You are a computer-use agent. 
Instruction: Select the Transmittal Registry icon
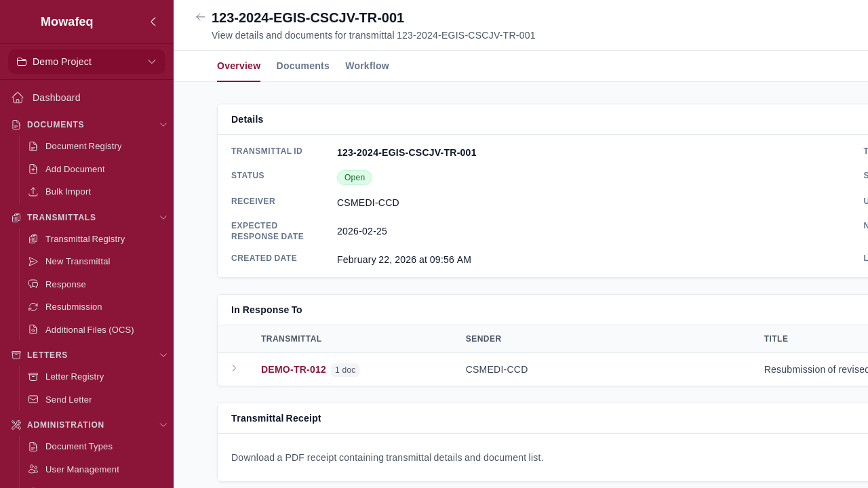(33, 239)
